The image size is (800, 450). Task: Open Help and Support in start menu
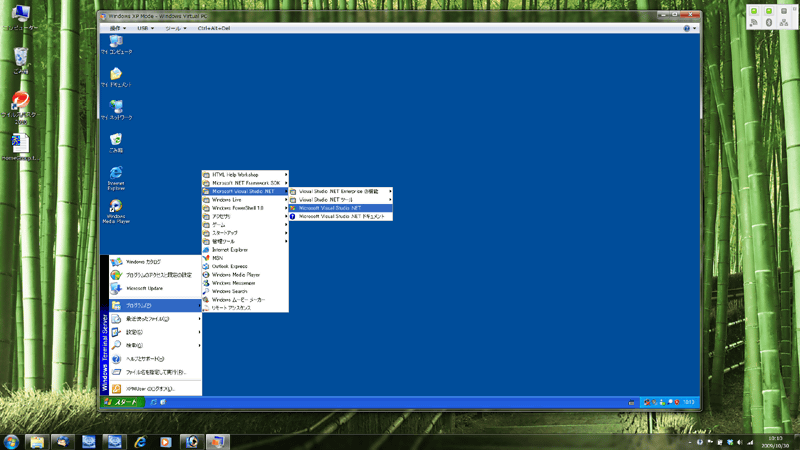point(156,359)
